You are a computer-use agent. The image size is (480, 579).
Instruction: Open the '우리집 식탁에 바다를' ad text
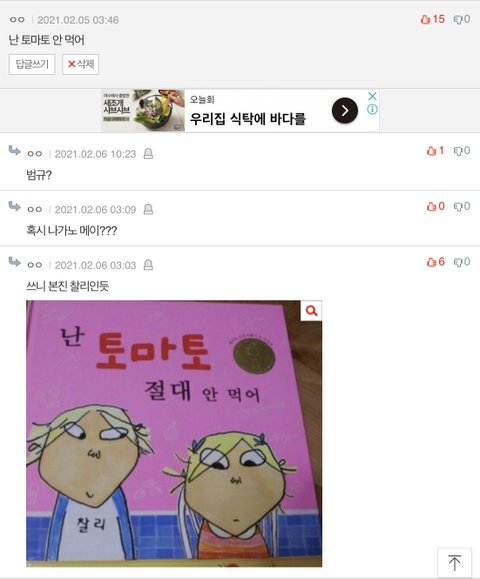(248, 119)
